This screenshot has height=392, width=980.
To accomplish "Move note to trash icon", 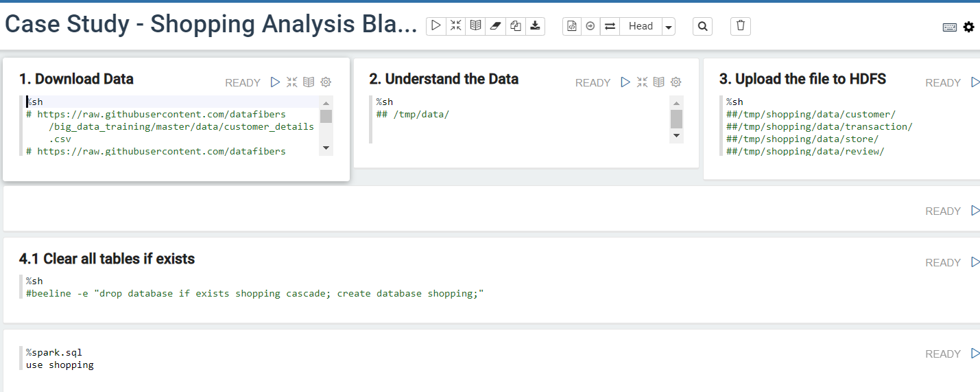I will 741,26.
